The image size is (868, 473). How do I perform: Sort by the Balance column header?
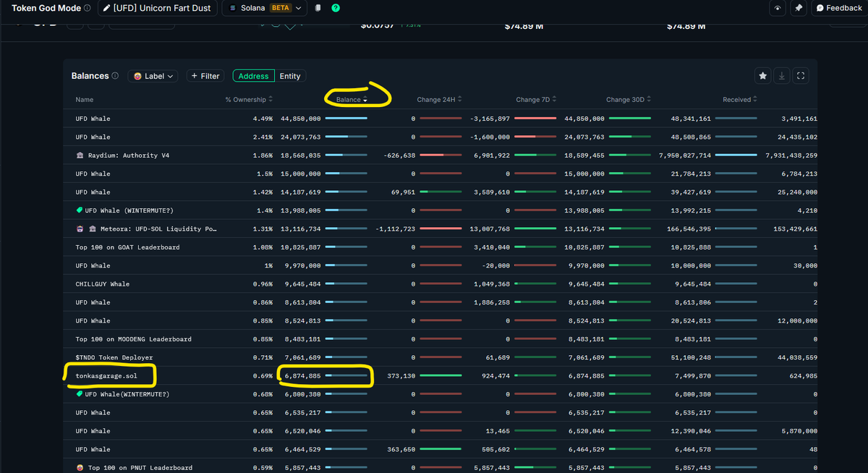[x=352, y=99]
